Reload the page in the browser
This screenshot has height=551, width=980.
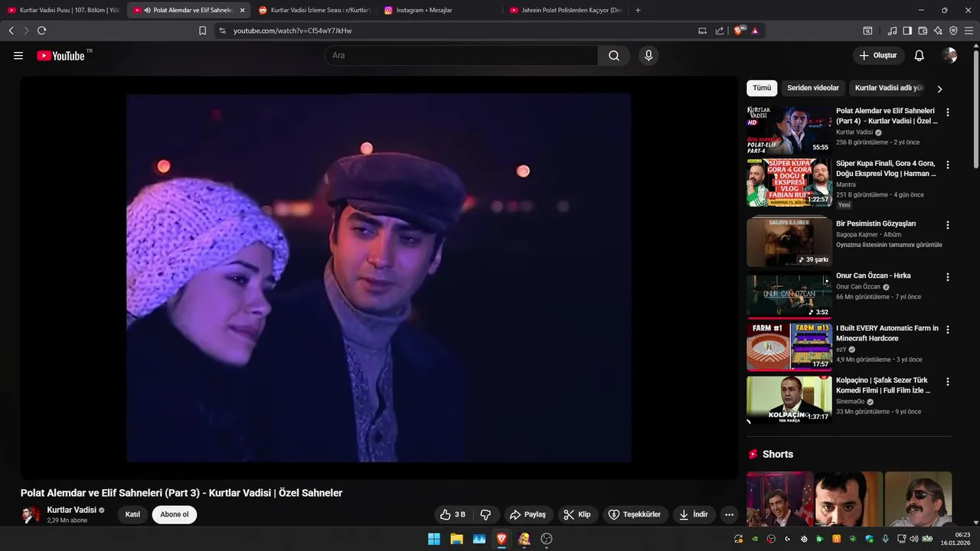[41, 31]
